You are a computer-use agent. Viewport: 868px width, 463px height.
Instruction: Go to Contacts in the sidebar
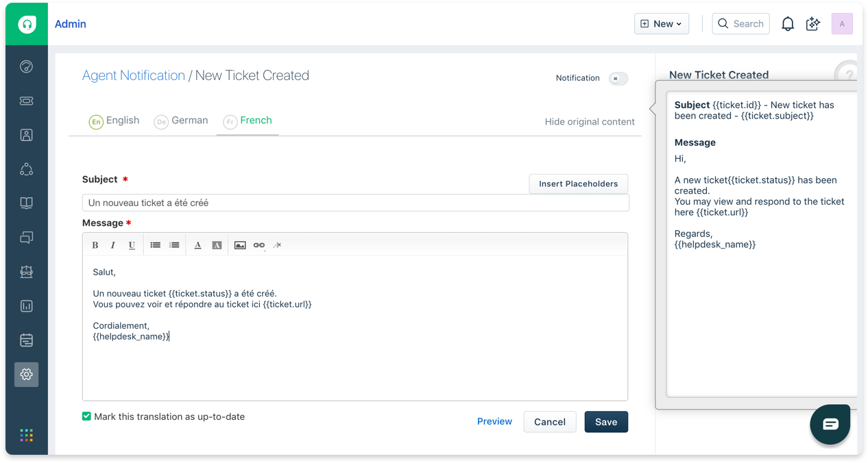(26, 135)
